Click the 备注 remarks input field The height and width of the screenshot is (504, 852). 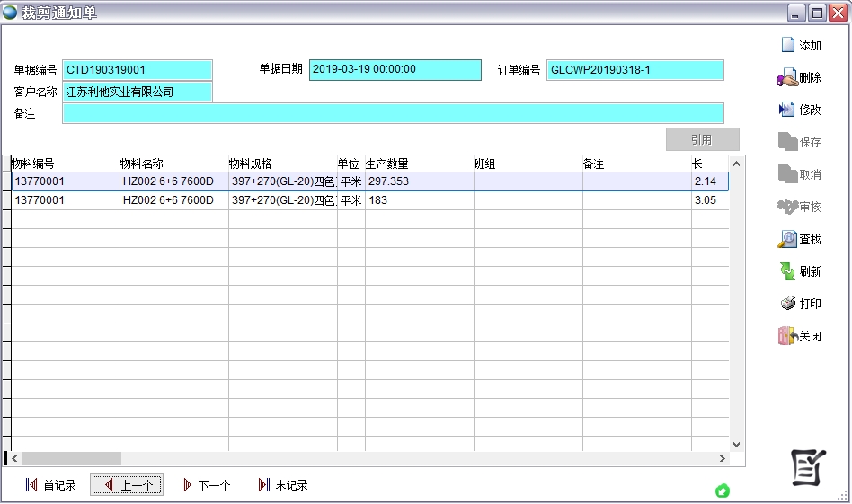click(392, 113)
